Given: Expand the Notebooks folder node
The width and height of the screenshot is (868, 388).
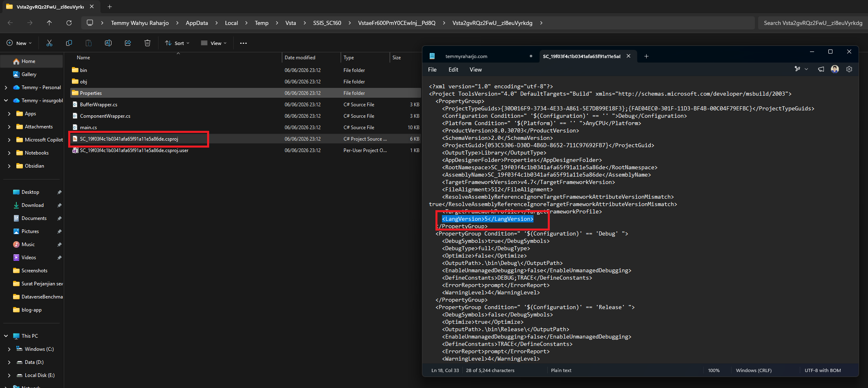Looking at the screenshot, I should [x=9, y=153].
